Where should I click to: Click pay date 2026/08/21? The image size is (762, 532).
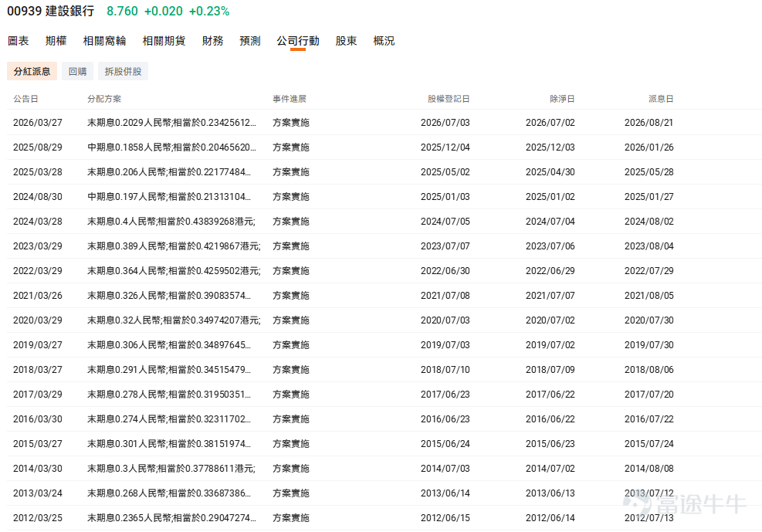click(649, 123)
